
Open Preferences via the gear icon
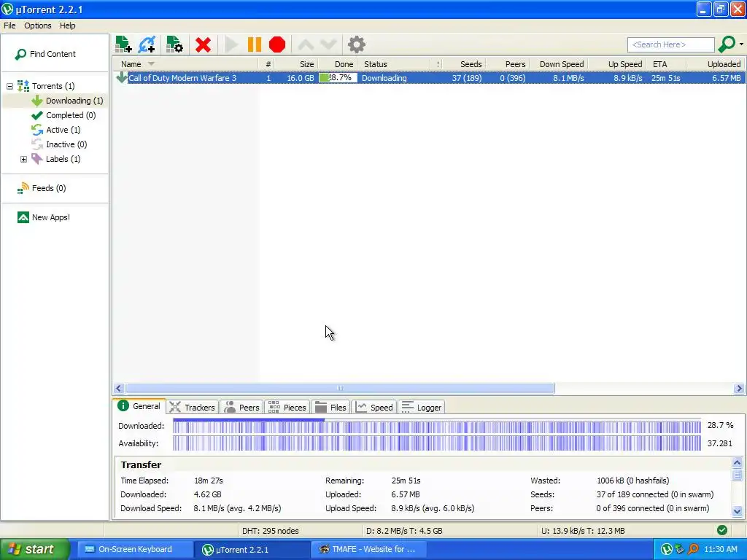[x=356, y=44]
